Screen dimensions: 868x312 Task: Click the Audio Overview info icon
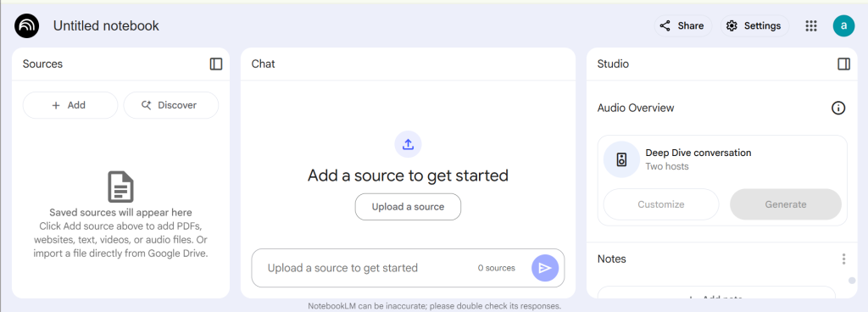[x=838, y=108]
